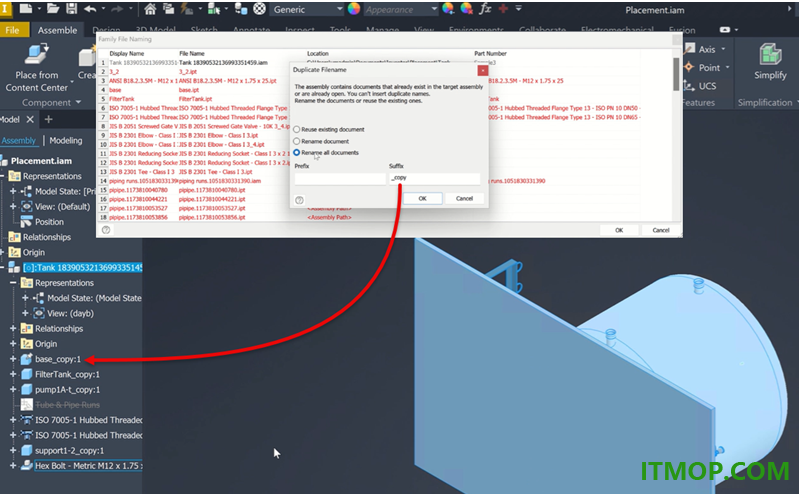This screenshot has width=799, height=494.
Task: Expand the pump1A-t_copy:1 node
Action: (13, 389)
